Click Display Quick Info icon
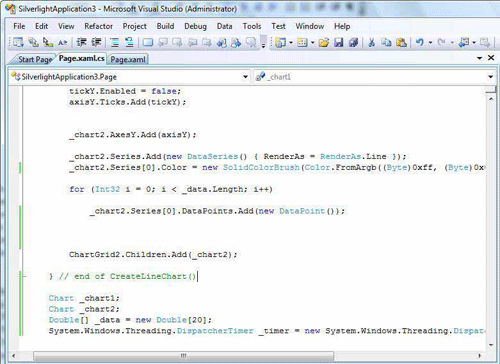Viewport: 500px width, 364px height. click(x=48, y=42)
